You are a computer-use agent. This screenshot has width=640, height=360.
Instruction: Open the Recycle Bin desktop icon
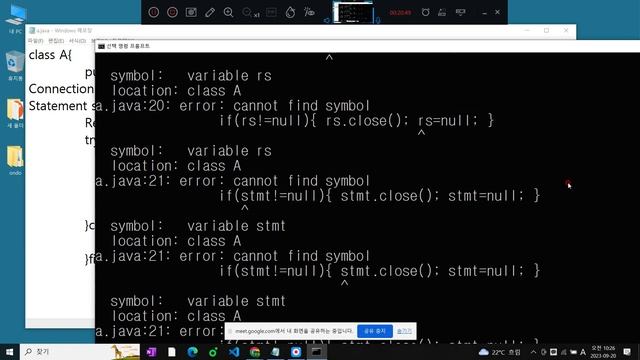point(15,65)
